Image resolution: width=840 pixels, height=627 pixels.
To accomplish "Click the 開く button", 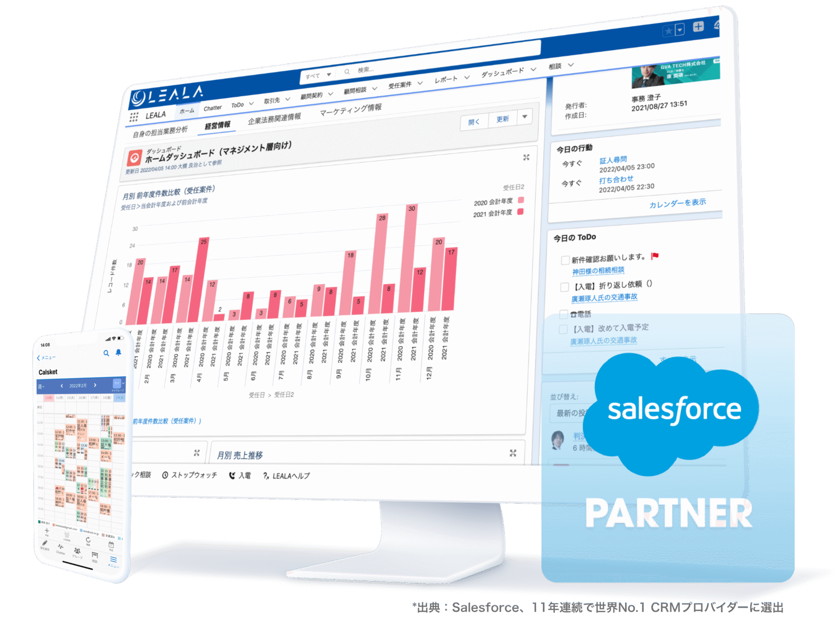I will point(473,122).
